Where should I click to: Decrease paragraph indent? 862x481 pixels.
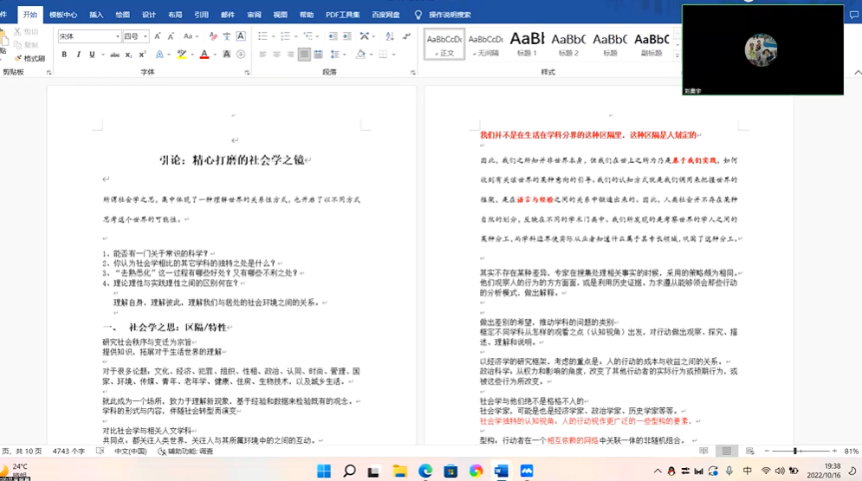click(x=333, y=36)
